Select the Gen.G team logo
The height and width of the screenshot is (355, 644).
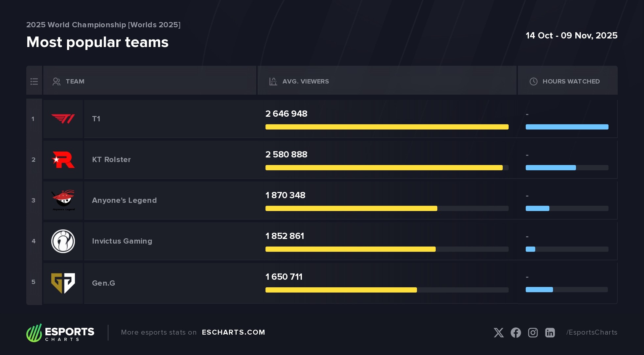click(63, 283)
